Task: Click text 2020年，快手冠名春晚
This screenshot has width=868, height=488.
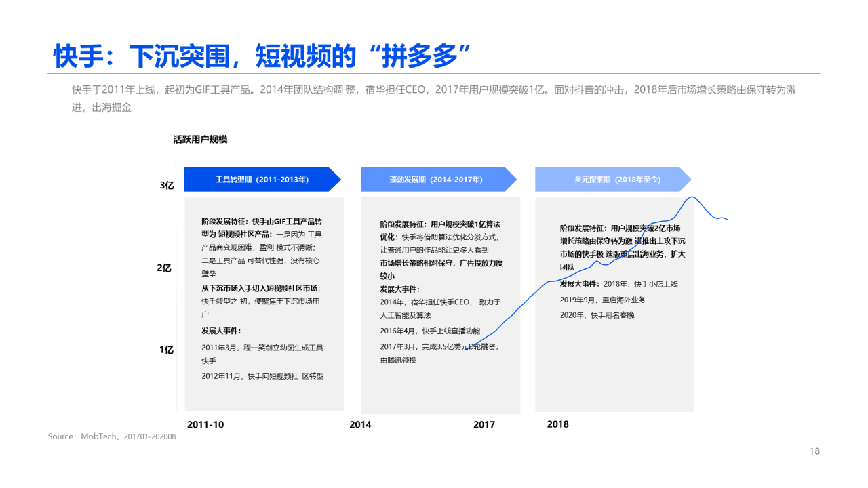Action: 597,314
